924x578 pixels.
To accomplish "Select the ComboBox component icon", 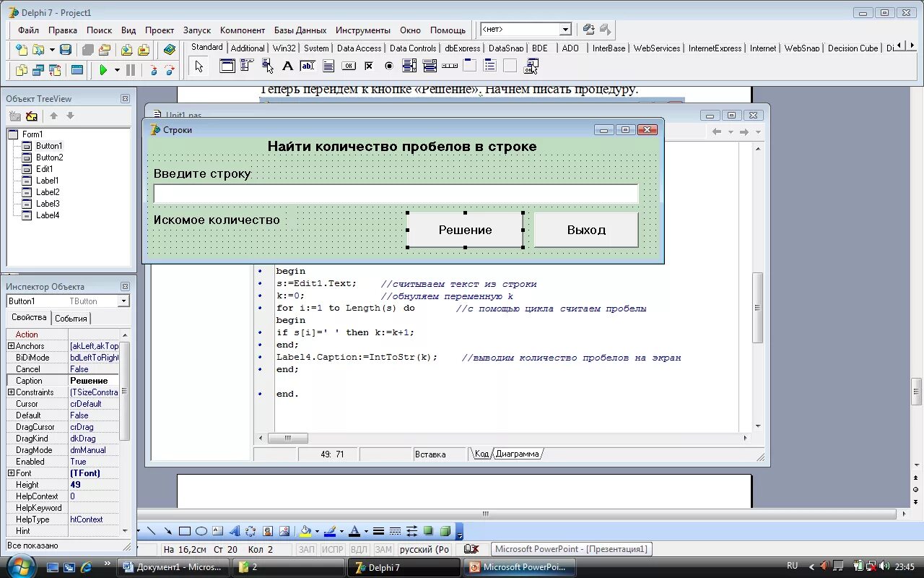I will pos(430,66).
